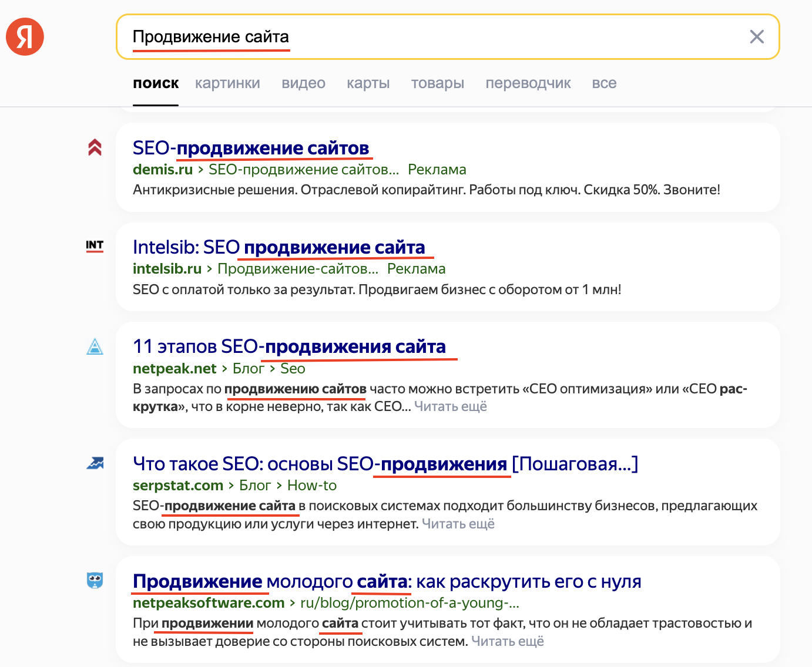Click the demis.ru red chevron favicon
Screen dimensions: 812x667
(x=95, y=147)
